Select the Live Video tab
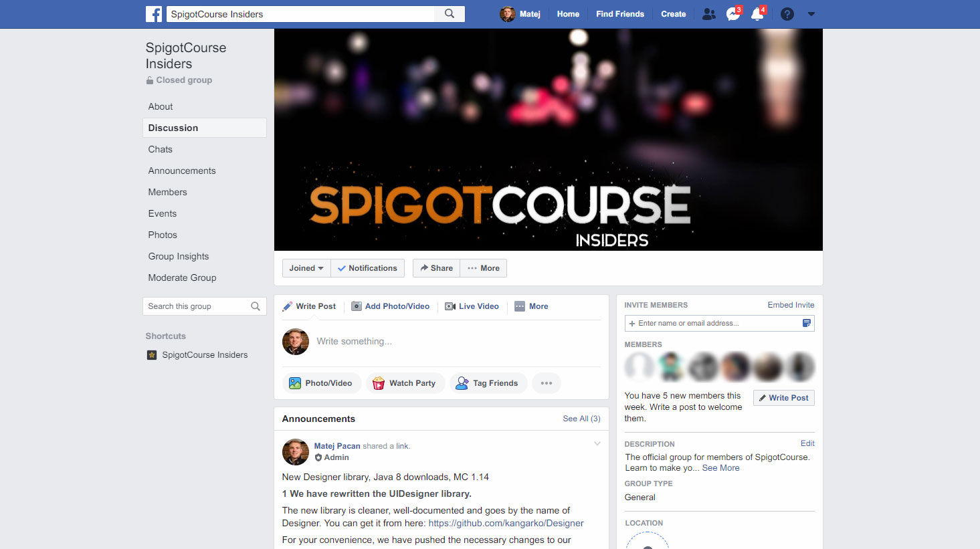Image resolution: width=980 pixels, height=549 pixels. pyautogui.click(x=472, y=306)
